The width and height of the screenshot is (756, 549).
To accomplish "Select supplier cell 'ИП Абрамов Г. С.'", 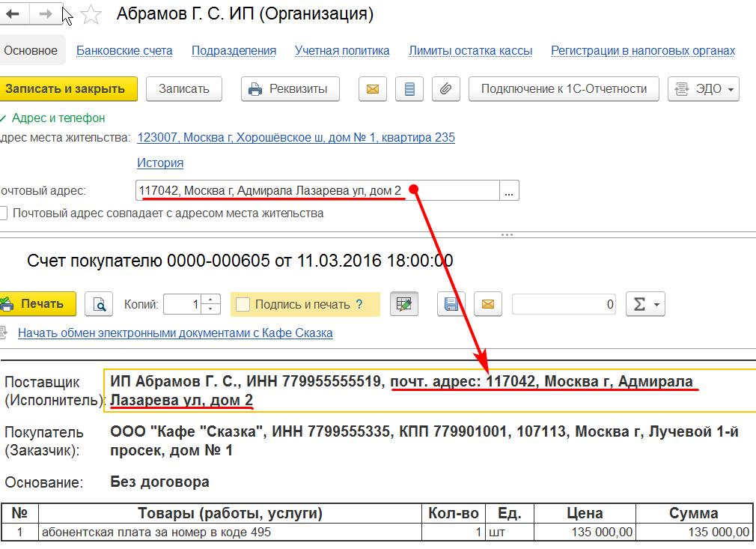I will [429, 391].
